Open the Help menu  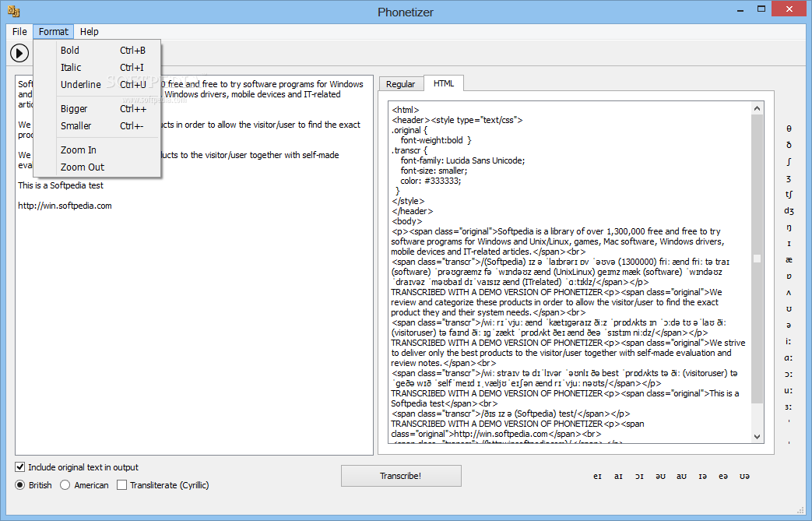coord(89,32)
